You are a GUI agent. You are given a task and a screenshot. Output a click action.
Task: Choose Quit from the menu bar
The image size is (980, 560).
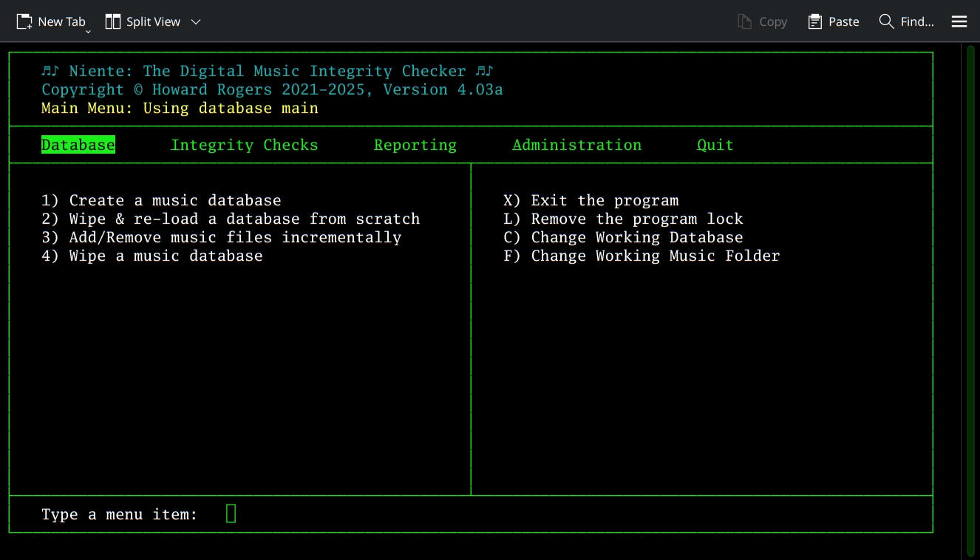coord(715,144)
